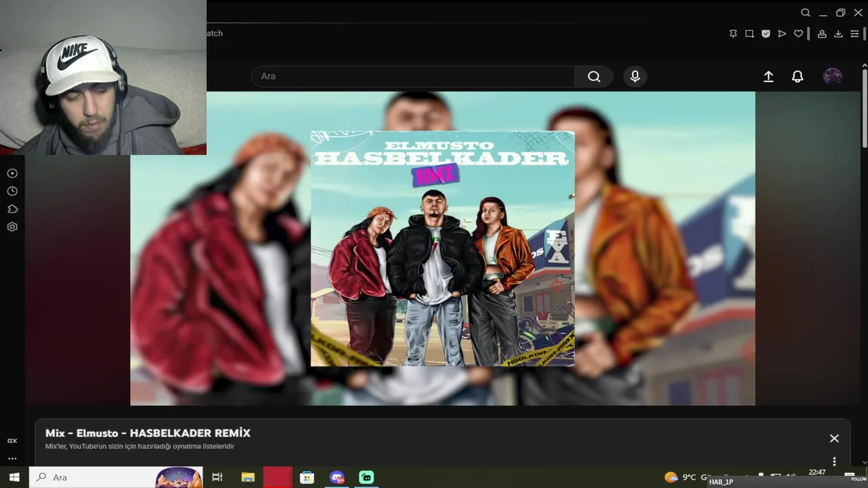Image resolution: width=868 pixels, height=488 pixels.
Task: Open the account avatar menu
Action: [x=833, y=77]
